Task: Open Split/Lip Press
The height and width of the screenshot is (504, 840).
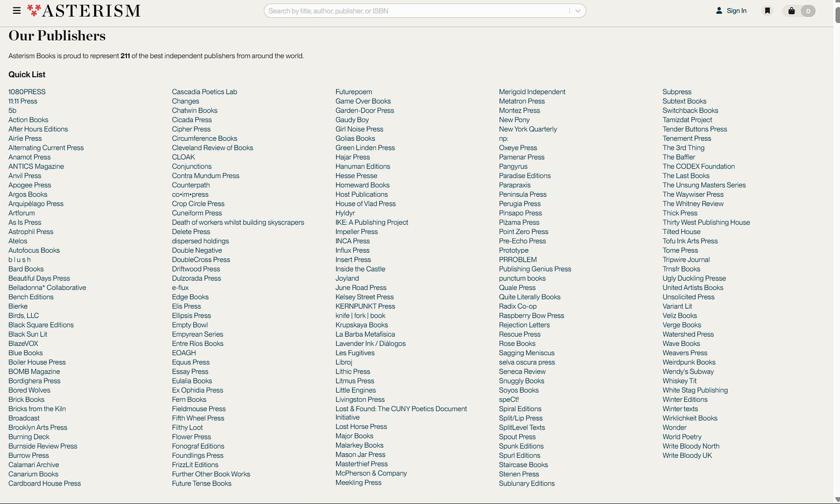Action: (x=520, y=418)
